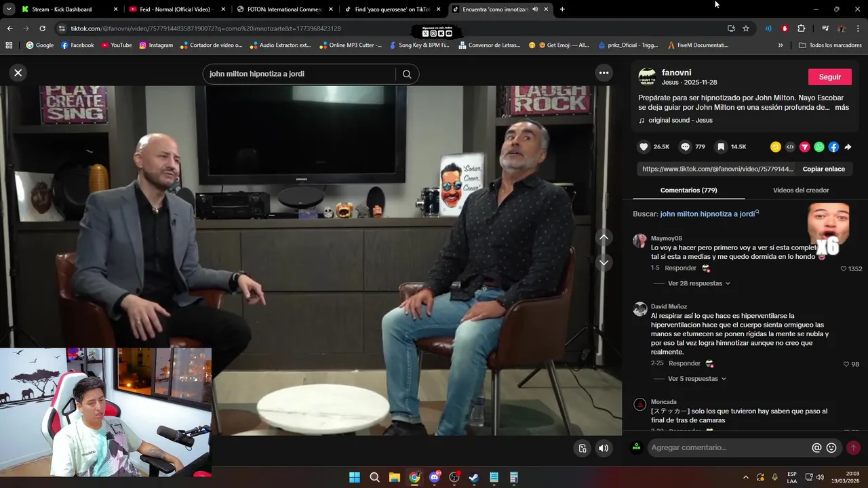
Task: Focus the Agregar comentario input field
Action: click(x=728, y=447)
